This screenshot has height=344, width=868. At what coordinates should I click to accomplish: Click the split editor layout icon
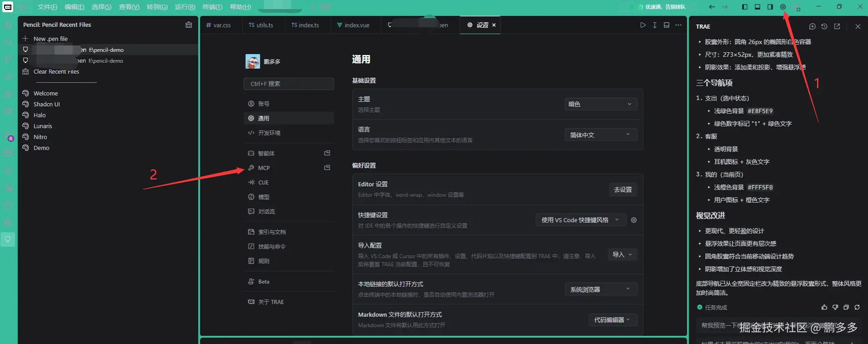tap(666, 25)
